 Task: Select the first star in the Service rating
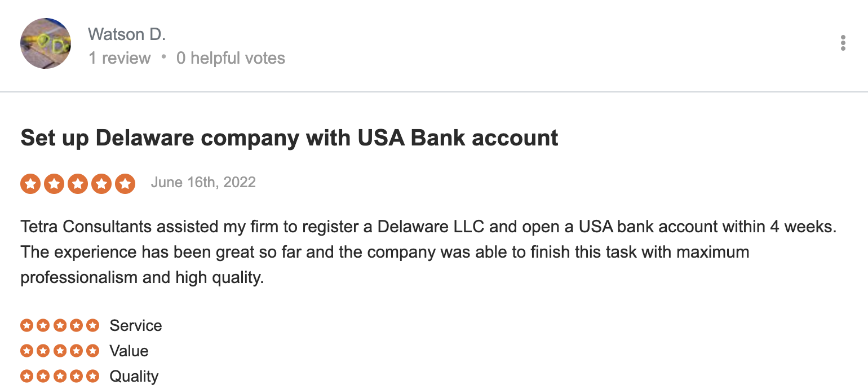pyautogui.click(x=26, y=325)
